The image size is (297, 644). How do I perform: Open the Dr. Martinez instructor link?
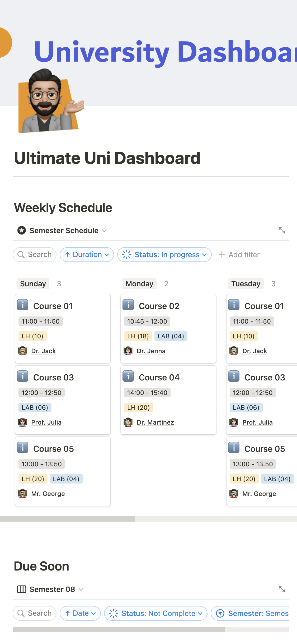point(155,422)
